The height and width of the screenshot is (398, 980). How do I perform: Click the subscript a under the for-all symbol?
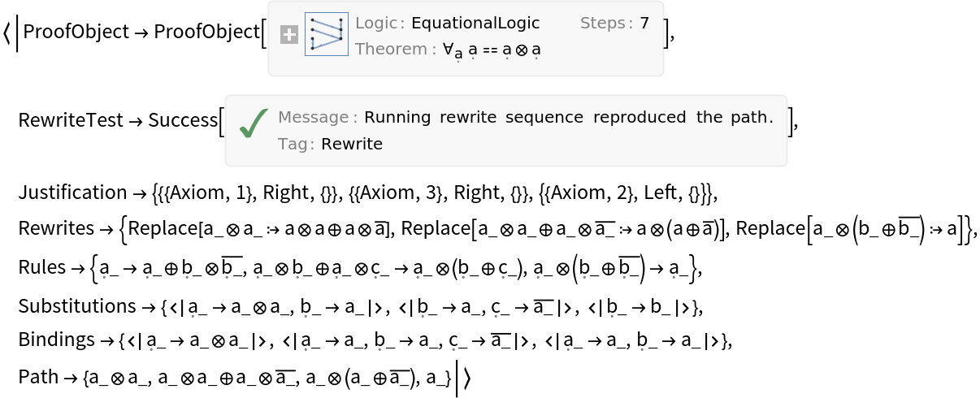tap(458, 54)
